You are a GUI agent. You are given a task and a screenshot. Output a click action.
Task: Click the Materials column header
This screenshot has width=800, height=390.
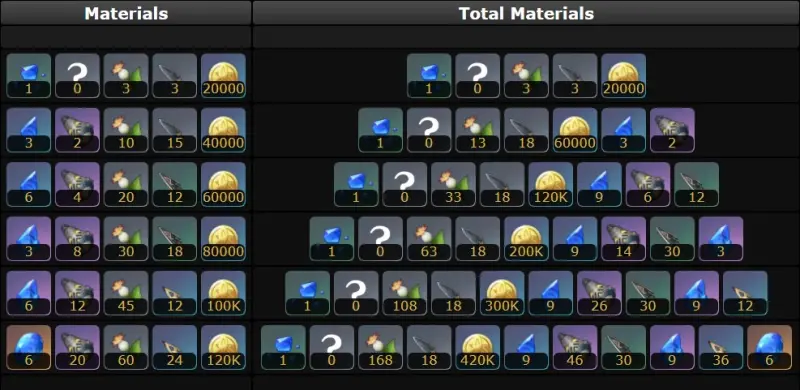pyautogui.click(x=126, y=13)
